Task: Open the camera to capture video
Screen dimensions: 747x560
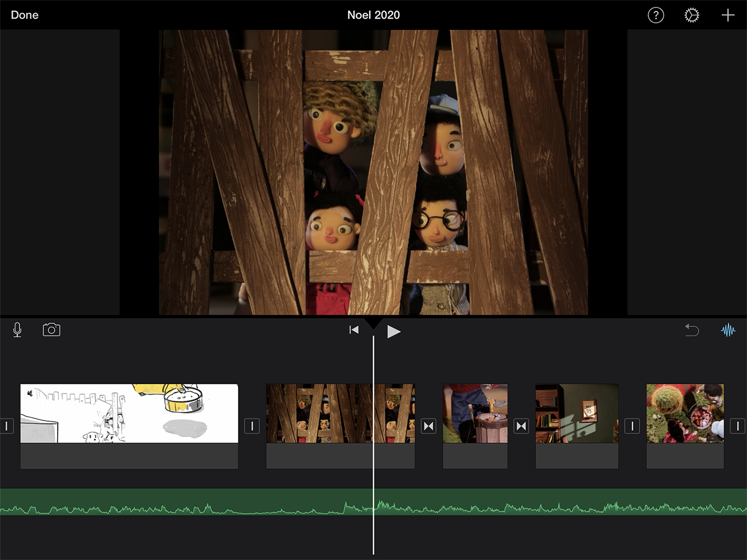Action: 51,330
